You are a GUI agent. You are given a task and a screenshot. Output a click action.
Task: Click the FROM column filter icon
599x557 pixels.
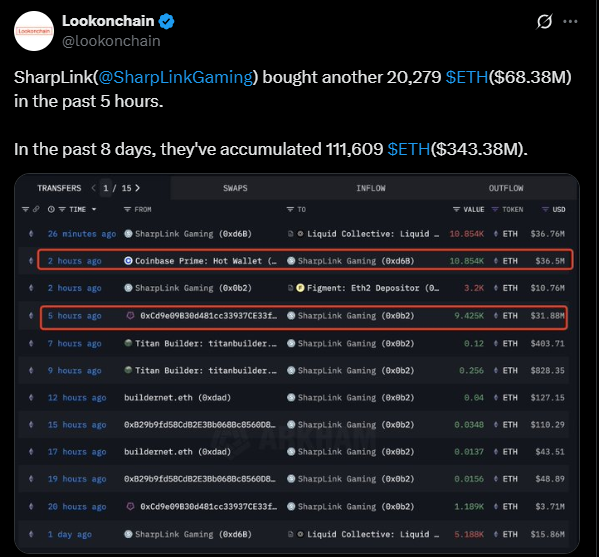[x=128, y=209]
